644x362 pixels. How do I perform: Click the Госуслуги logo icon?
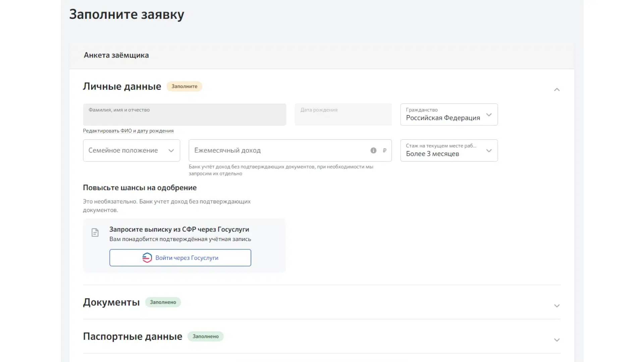[x=147, y=258]
